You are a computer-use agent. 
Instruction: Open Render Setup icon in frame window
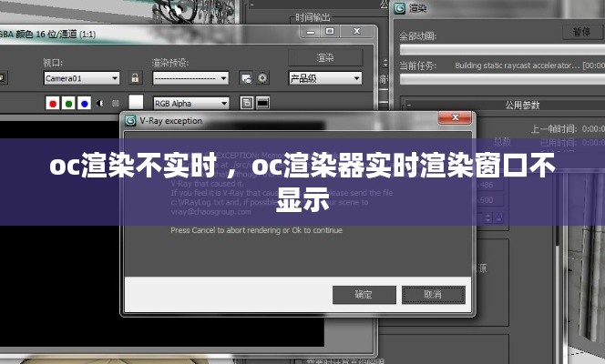click(246, 78)
